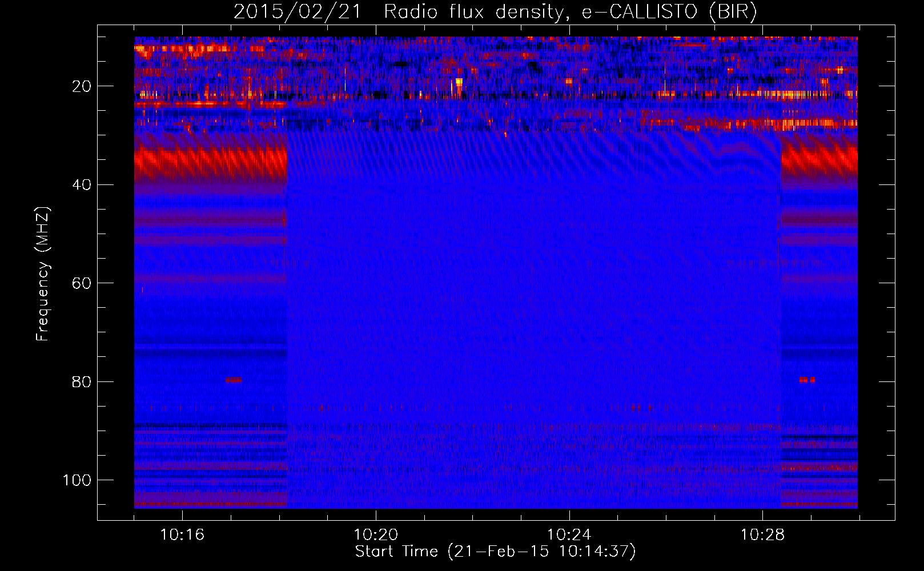The width and height of the screenshot is (924, 571).
Task: Click the '40' frequency tick label
Action: [x=82, y=185]
